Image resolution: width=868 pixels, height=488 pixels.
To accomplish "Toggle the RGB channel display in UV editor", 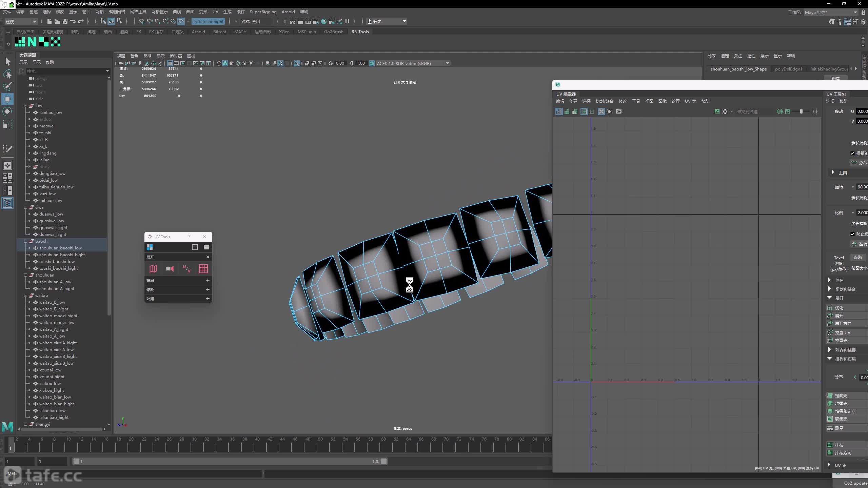I will point(780,111).
